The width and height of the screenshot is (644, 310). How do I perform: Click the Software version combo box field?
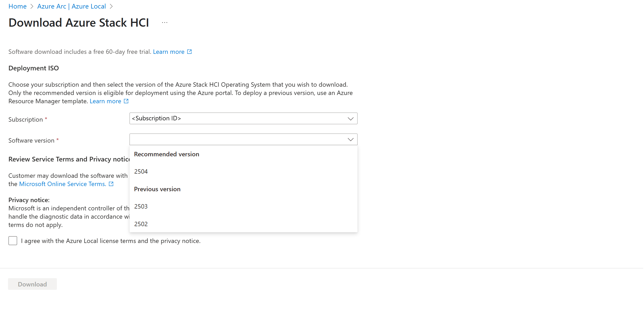click(x=238, y=139)
